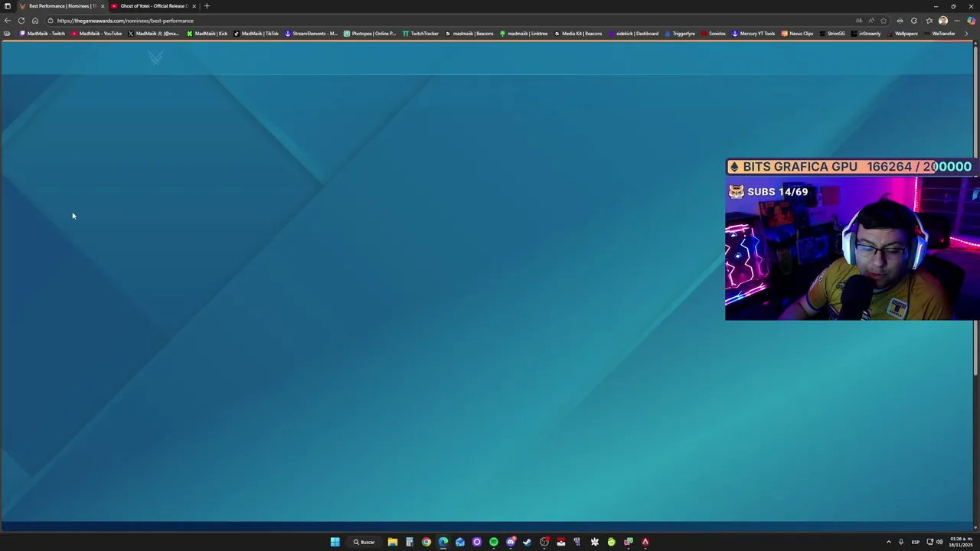Open a new browser tab
The image size is (980, 551).
tap(207, 6)
